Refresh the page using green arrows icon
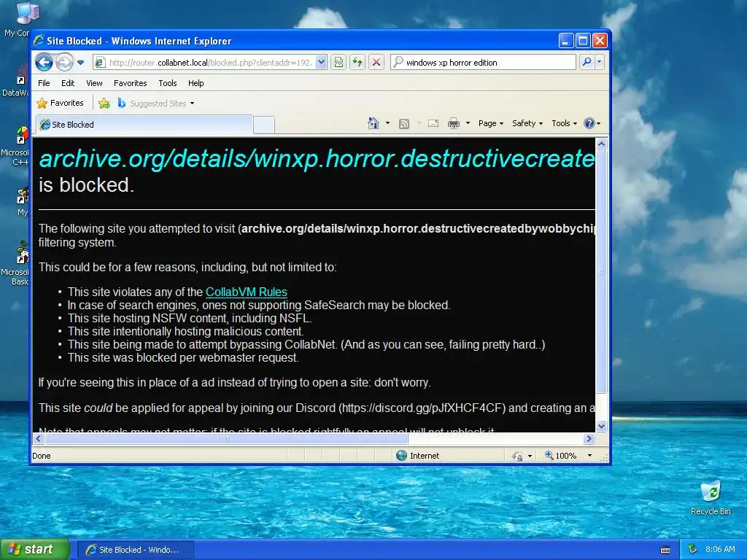This screenshot has height=560, width=747. click(x=357, y=63)
